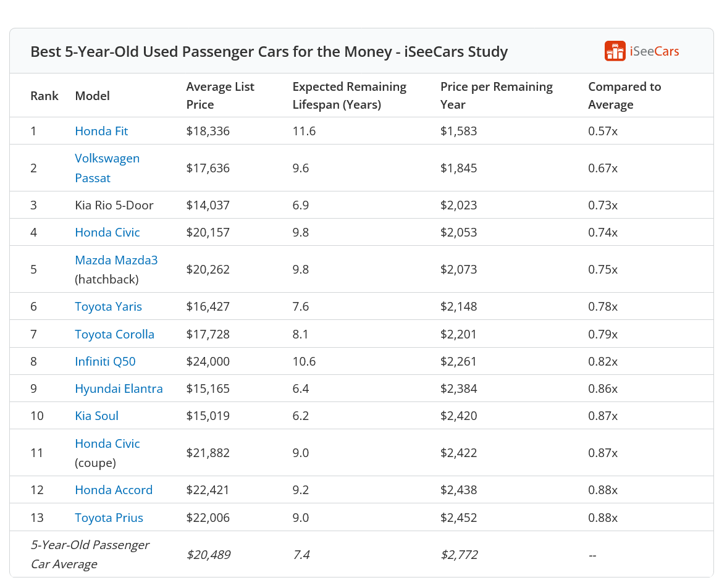The image size is (727, 588).
Task: Open the Mazda Mazda3 link
Action: pos(116,260)
